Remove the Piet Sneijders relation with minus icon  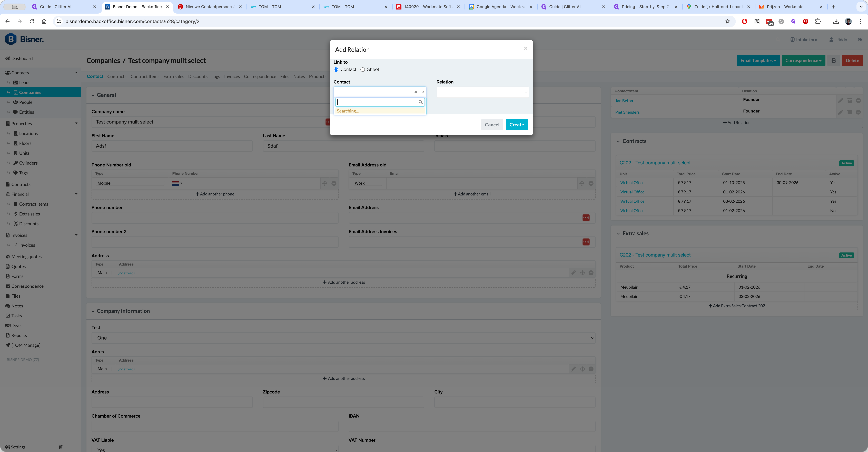click(x=858, y=112)
